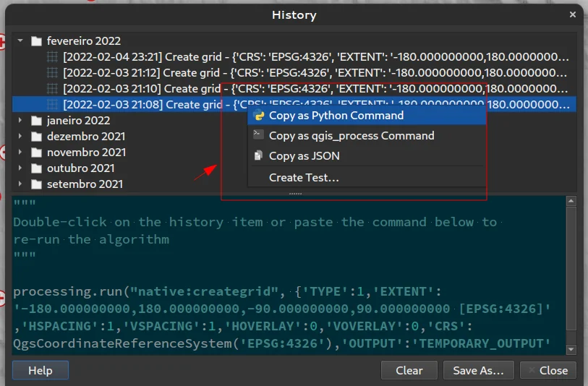Click the setembro 2021 folder icon
The height and width of the screenshot is (386, 588).
click(x=36, y=184)
